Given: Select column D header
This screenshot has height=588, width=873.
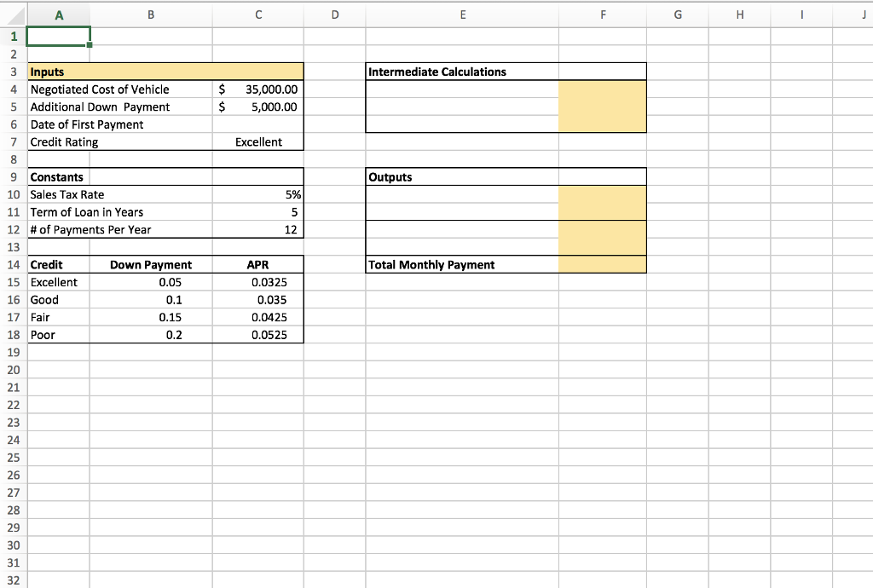Looking at the screenshot, I should coord(334,15).
